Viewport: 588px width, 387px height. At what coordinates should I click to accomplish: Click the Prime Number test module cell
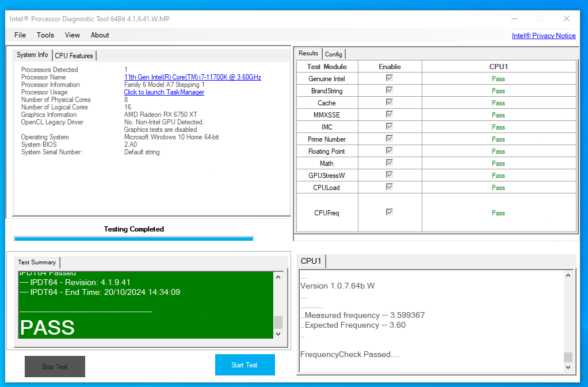tap(327, 139)
